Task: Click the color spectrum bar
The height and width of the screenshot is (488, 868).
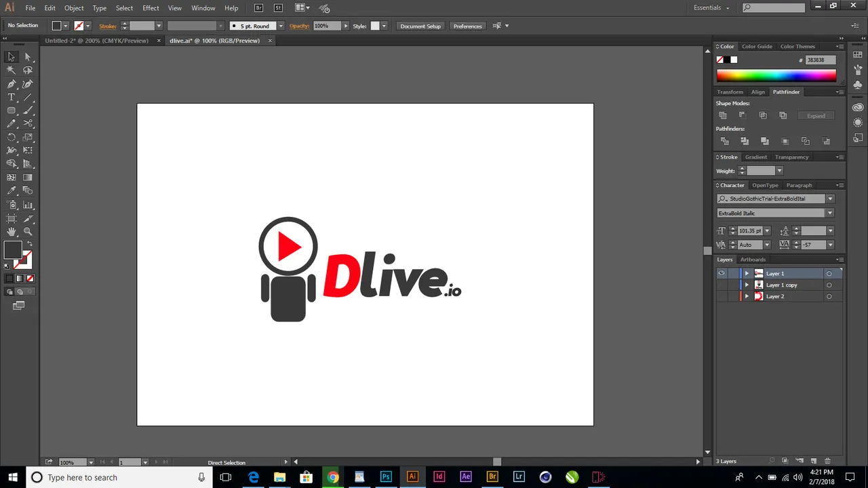Action: [776, 76]
